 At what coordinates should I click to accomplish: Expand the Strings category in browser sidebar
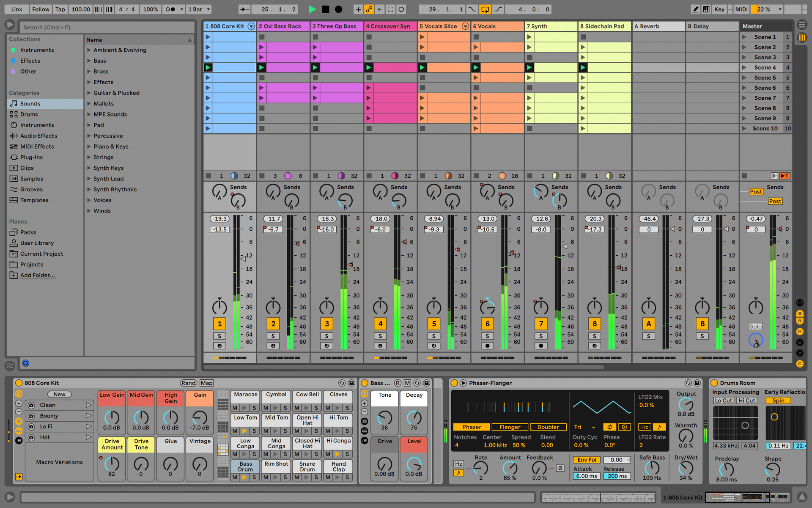[90, 157]
